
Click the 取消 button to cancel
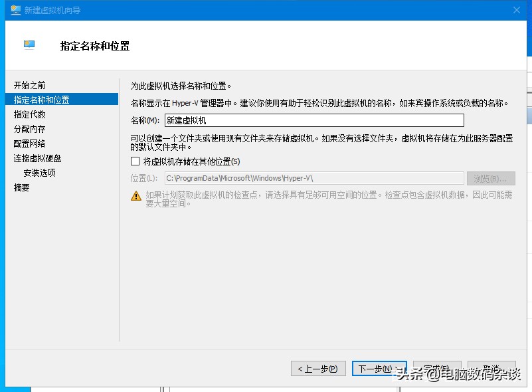491,368
